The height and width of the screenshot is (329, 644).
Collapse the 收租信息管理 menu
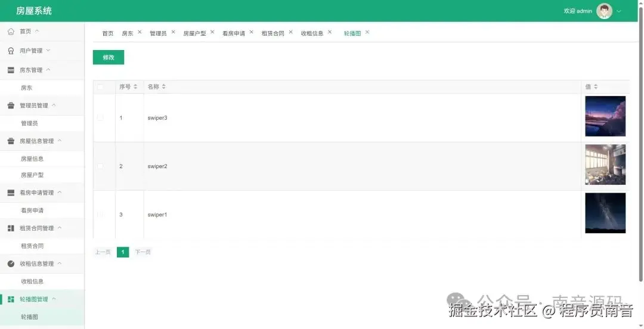click(x=60, y=263)
